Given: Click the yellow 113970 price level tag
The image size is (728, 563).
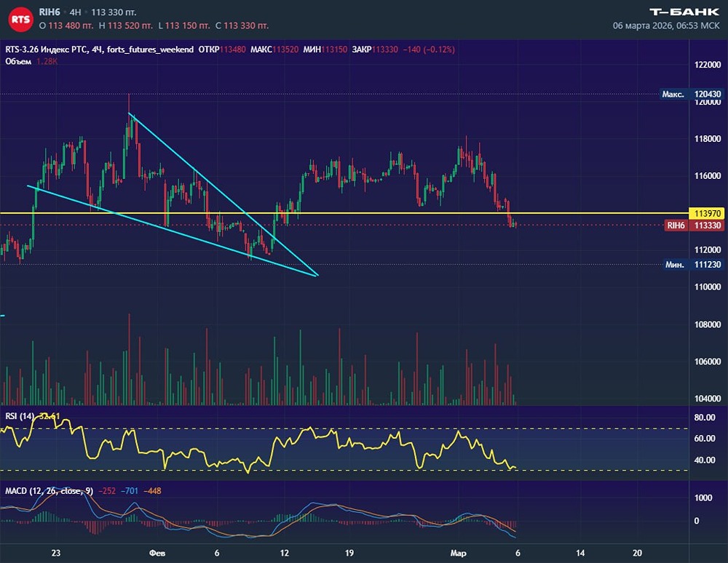Looking at the screenshot, I should pos(707,213).
